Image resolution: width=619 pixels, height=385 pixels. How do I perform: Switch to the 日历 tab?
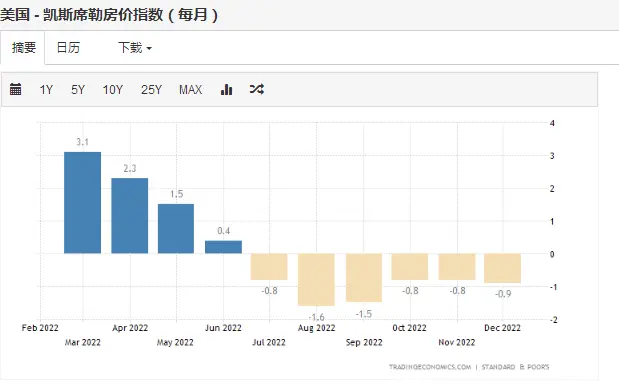pos(68,48)
